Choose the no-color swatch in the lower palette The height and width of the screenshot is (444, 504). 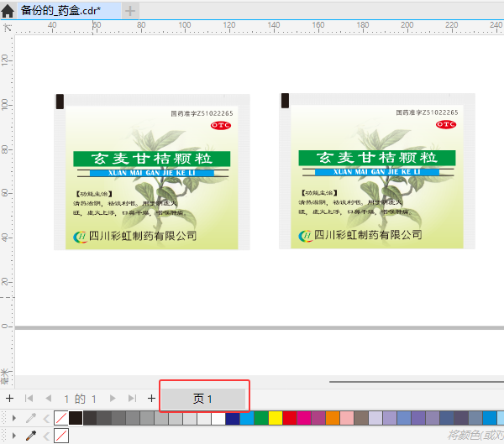coord(61,436)
